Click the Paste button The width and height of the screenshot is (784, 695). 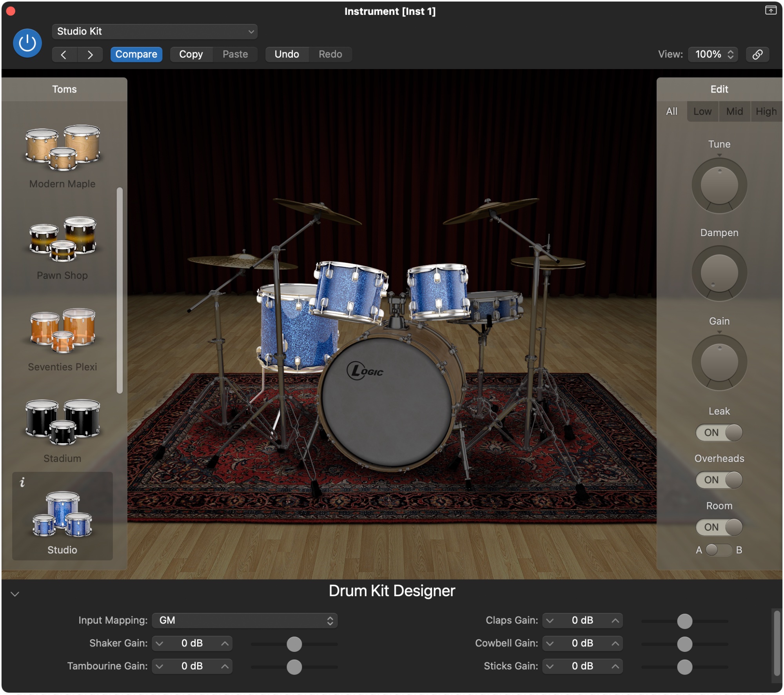tap(235, 55)
